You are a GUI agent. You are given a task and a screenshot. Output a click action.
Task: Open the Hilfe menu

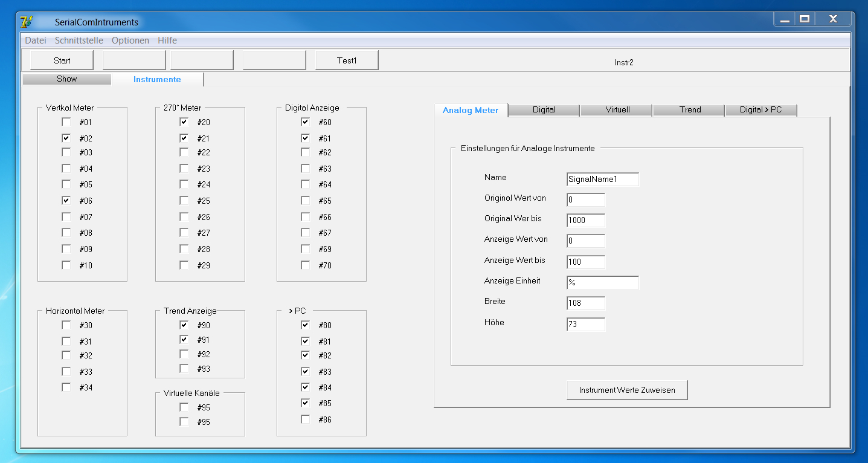(x=167, y=40)
